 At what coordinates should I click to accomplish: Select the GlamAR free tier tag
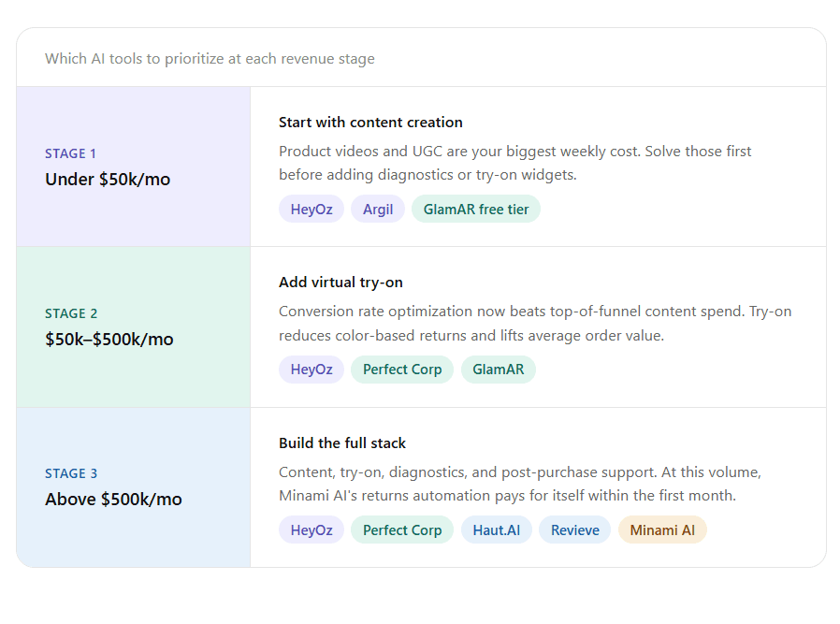tap(476, 209)
